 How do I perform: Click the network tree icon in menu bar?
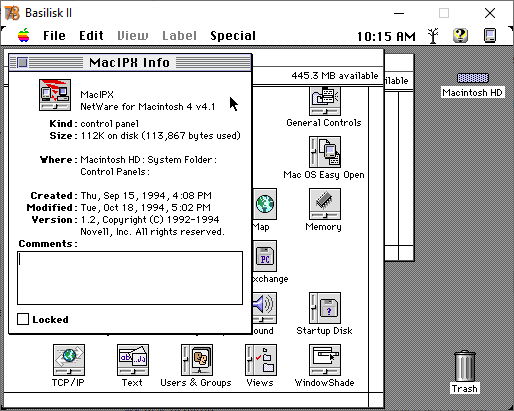433,35
